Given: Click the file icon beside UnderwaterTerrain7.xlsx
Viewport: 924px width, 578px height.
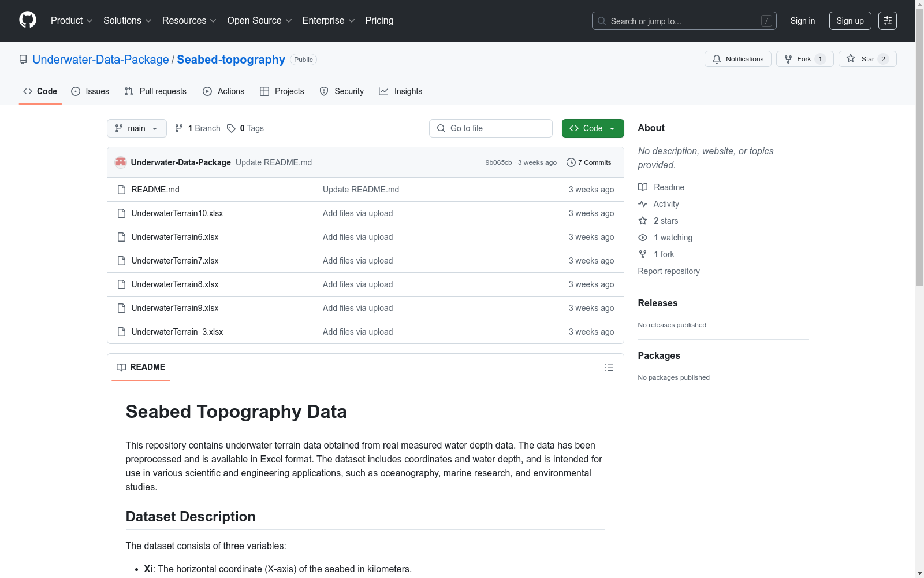Looking at the screenshot, I should tap(121, 261).
